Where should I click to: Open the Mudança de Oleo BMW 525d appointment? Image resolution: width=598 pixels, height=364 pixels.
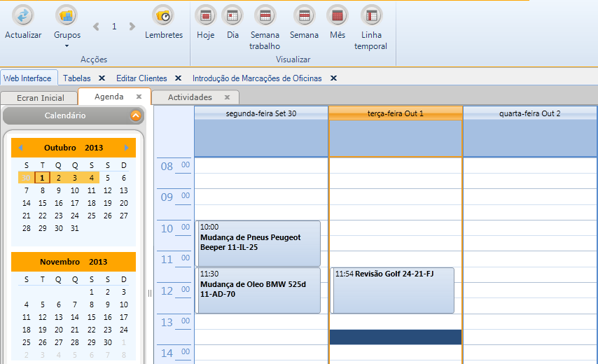(258, 290)
